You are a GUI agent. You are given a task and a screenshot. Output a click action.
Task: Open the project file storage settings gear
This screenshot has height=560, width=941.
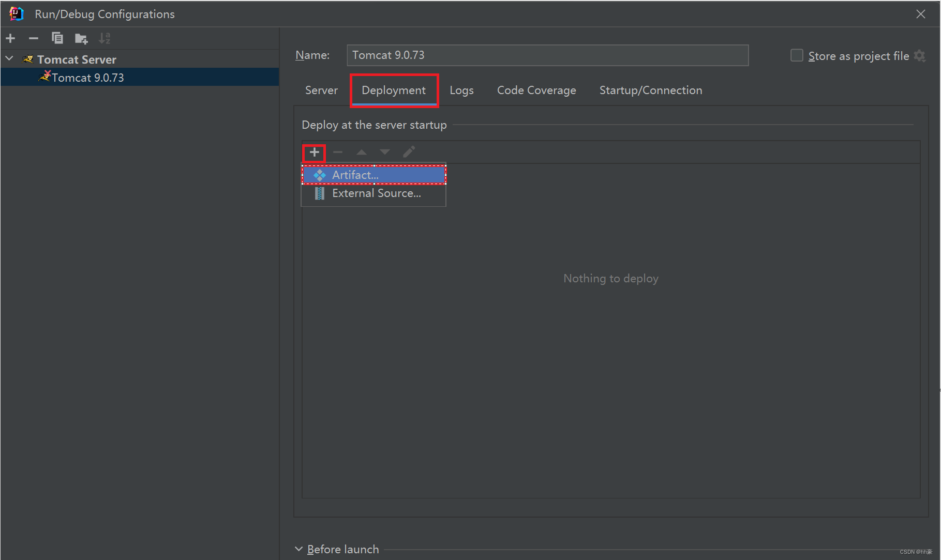[920, 56]
